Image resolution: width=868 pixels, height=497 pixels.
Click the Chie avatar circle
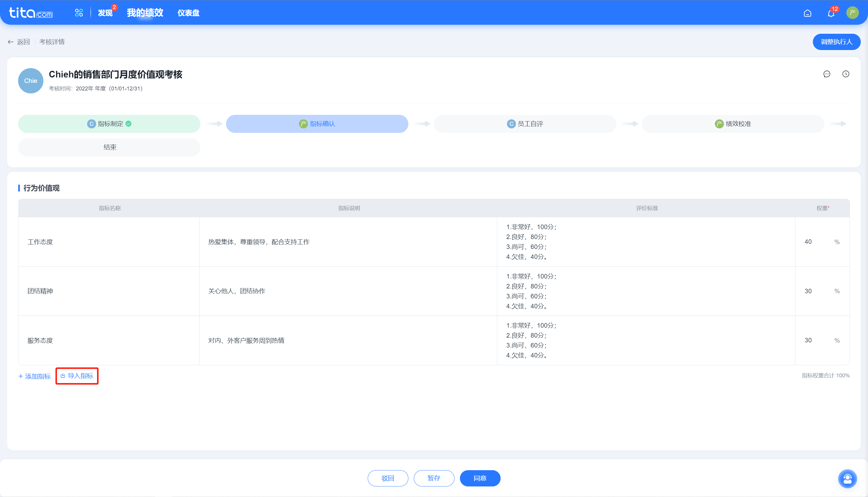[31, 81]
